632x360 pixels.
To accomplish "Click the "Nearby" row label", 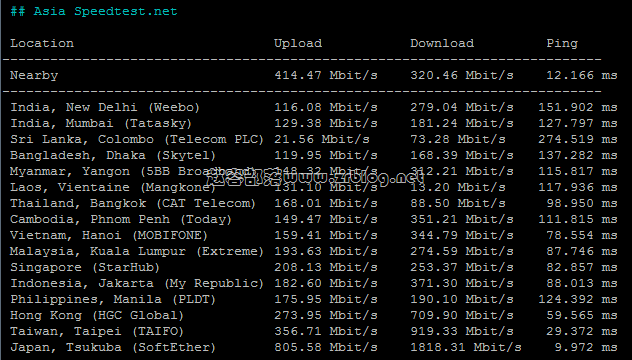I will 34,75.
